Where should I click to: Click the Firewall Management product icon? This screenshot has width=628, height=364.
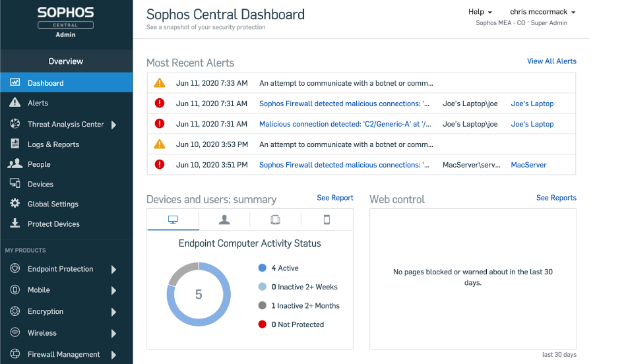(15, 353)
